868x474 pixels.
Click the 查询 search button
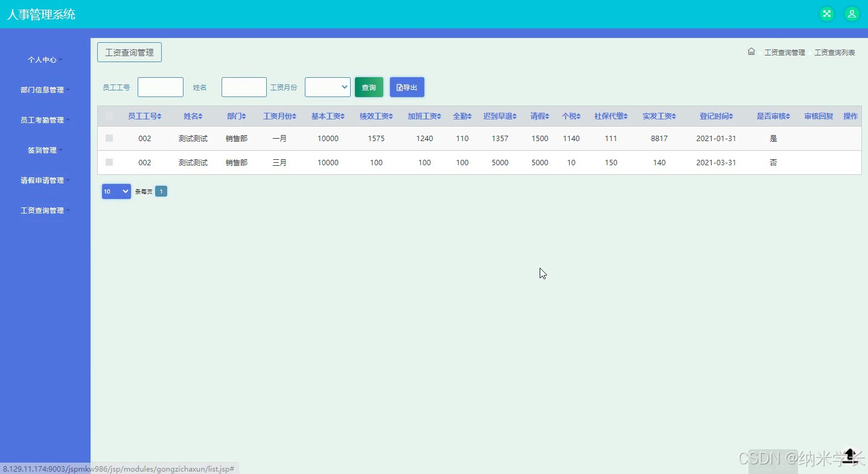(x=369, y=87)
